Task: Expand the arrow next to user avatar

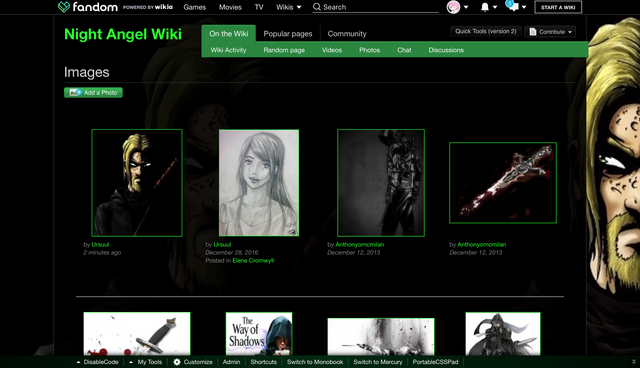Action: coord(466,7)
